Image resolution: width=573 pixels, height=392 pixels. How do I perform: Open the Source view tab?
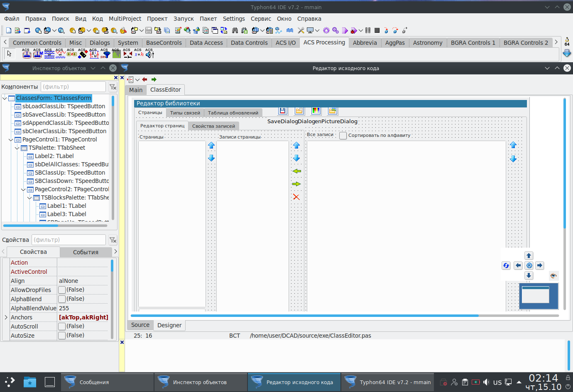pyautogui.click(x=140, y=325)
